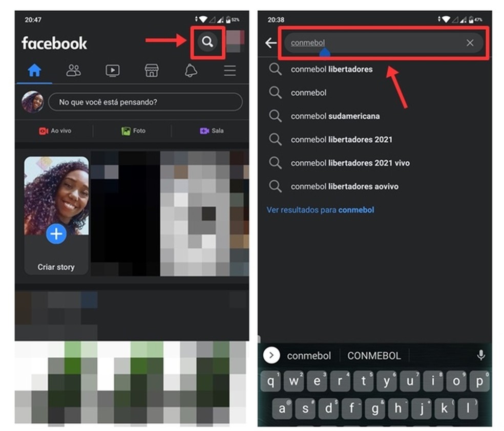Tap the 'l' key on the keyboard

[468, 408]
